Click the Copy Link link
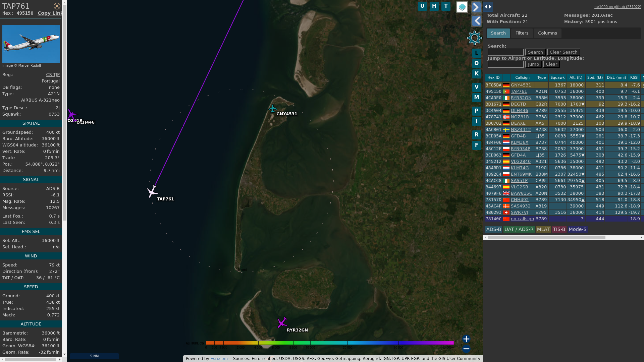The width and height of the screenshot is (644, 362). (x=50, y=13)
